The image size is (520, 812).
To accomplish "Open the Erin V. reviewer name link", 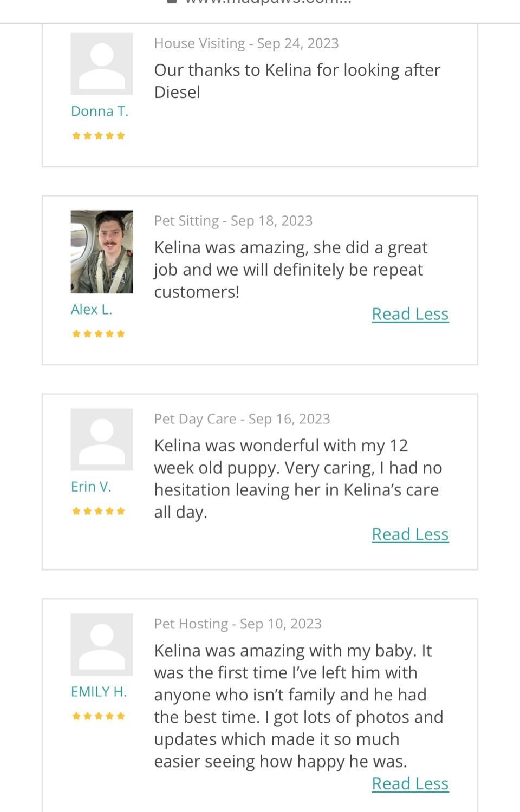I will pos(91,487).
